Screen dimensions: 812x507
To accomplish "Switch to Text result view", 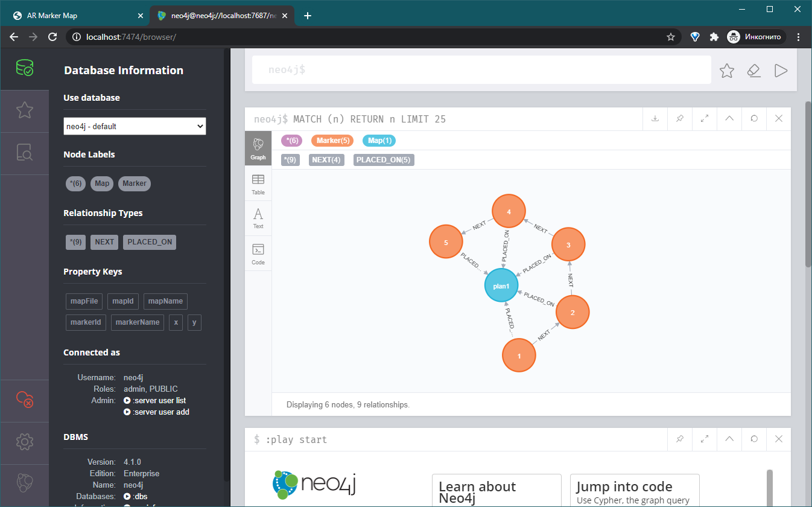I will [x=258, y=218].
